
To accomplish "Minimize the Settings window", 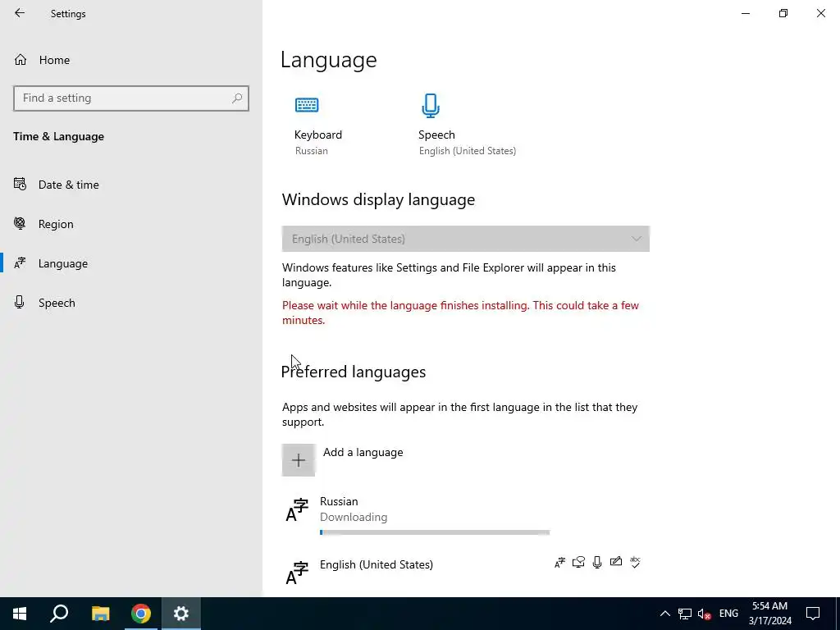I will tap(746, 13).
